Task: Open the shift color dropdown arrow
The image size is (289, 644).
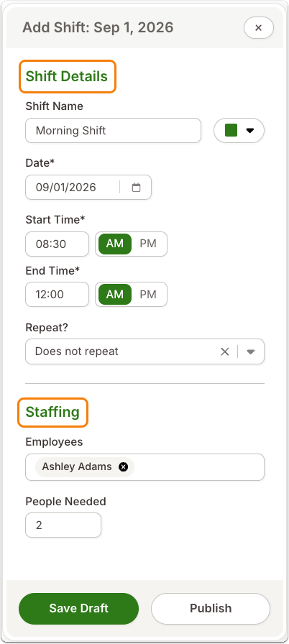Action: [250, 131]
